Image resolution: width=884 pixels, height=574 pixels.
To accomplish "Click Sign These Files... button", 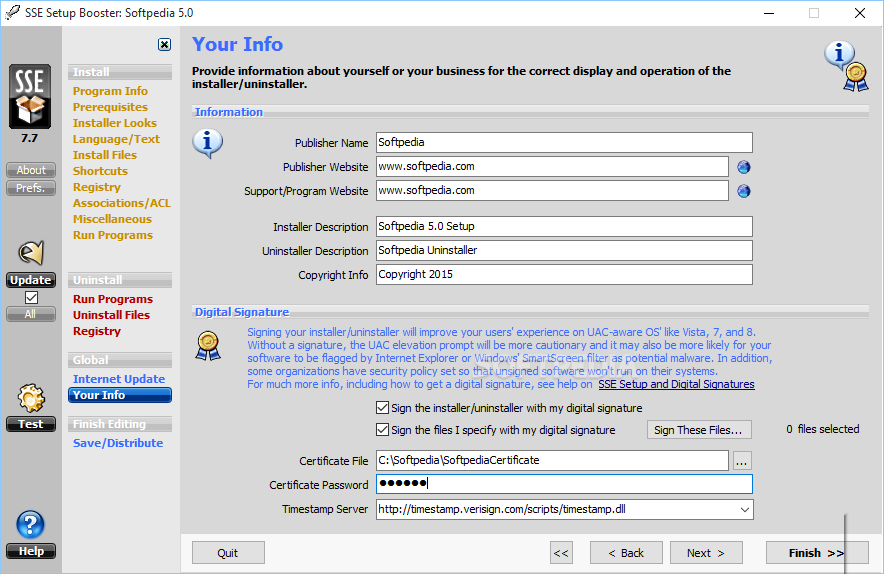I will click(x=699, y=430).
